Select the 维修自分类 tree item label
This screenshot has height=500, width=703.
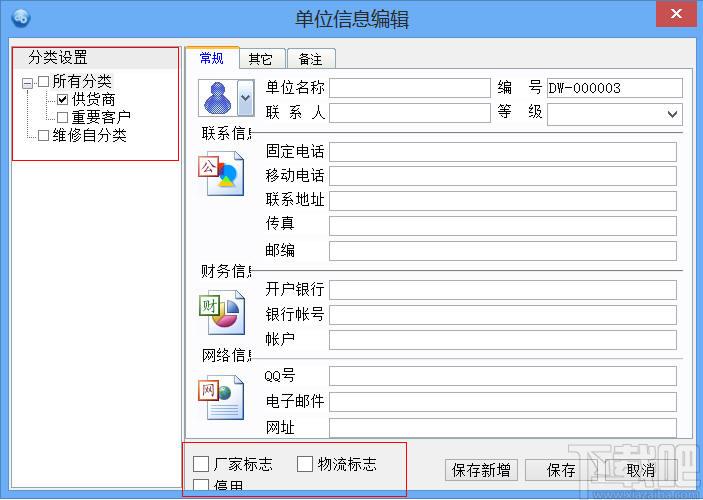tap(90, 135)
